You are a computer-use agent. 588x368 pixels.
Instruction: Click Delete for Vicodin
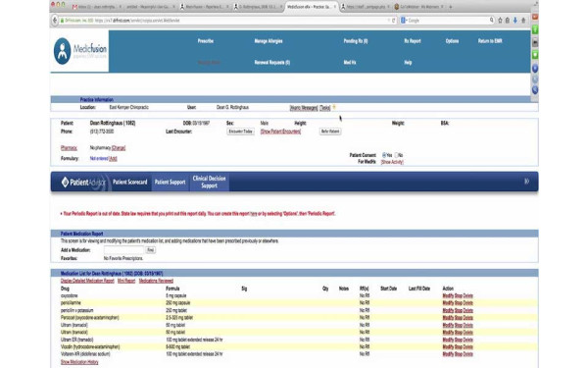pyautogui.click(x=468, y=347)
